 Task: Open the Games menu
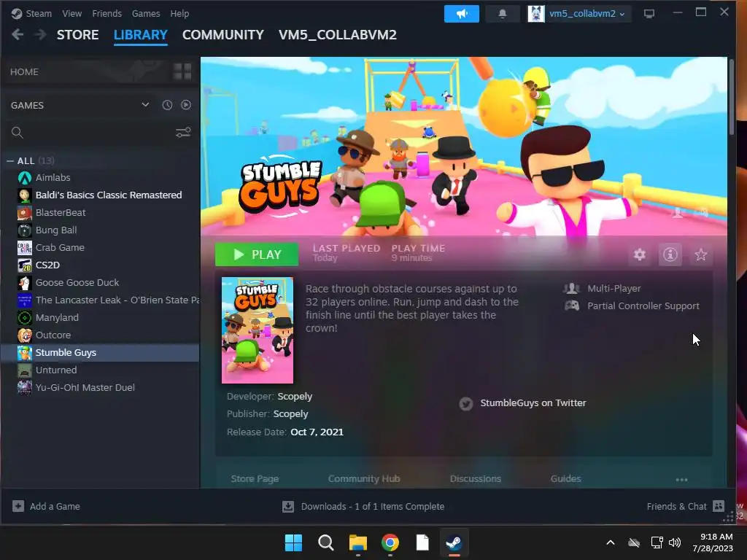(x=146, y=14)
